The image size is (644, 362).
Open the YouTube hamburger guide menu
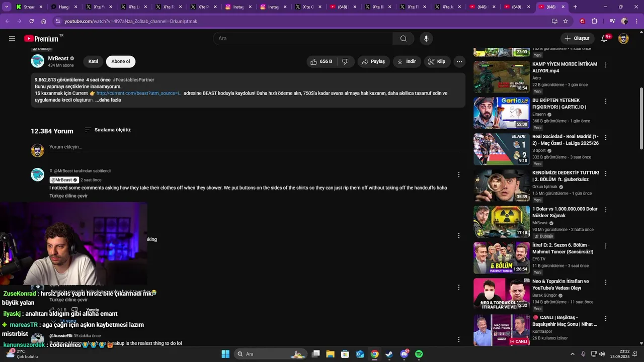[x=12, y=39]
